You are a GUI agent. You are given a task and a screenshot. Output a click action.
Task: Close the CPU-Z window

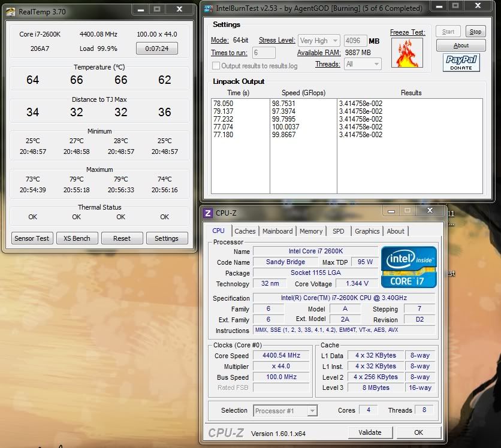tap(430, 211)
